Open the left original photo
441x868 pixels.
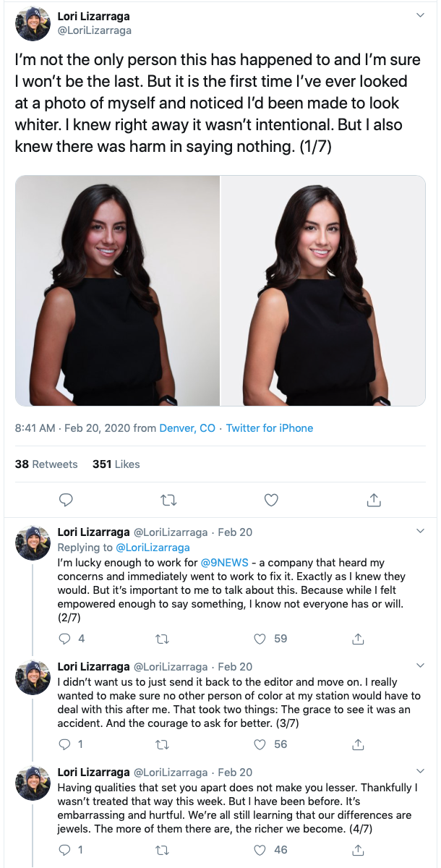click(117, 291)
